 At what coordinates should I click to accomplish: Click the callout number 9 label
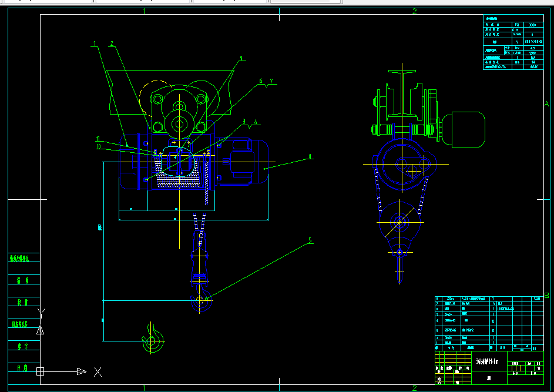point(241,58)
